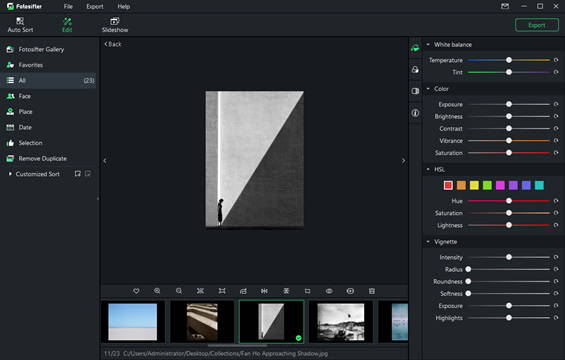This screenshot has height=360, width=565.
Task: Click the green Export button
Action: [x=537, y=25]
